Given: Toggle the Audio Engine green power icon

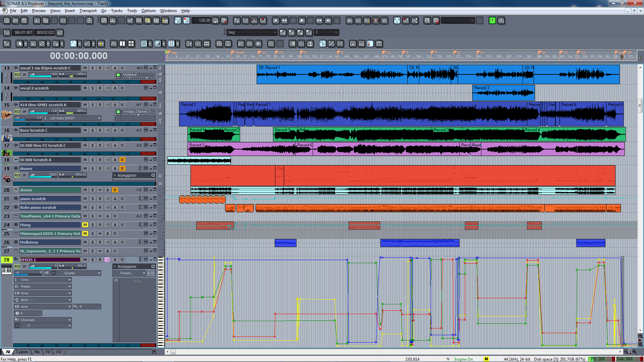Looking at the screenshot, I should tap(492, 20).
